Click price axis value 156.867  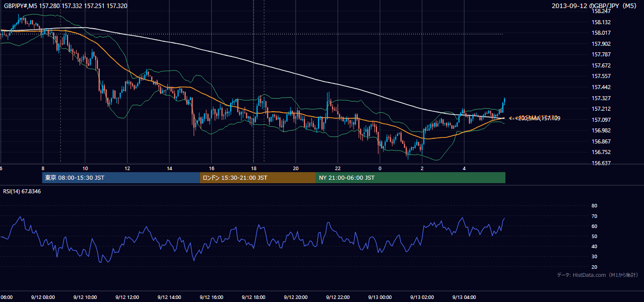pyautogui.click(x=602, y=141)
